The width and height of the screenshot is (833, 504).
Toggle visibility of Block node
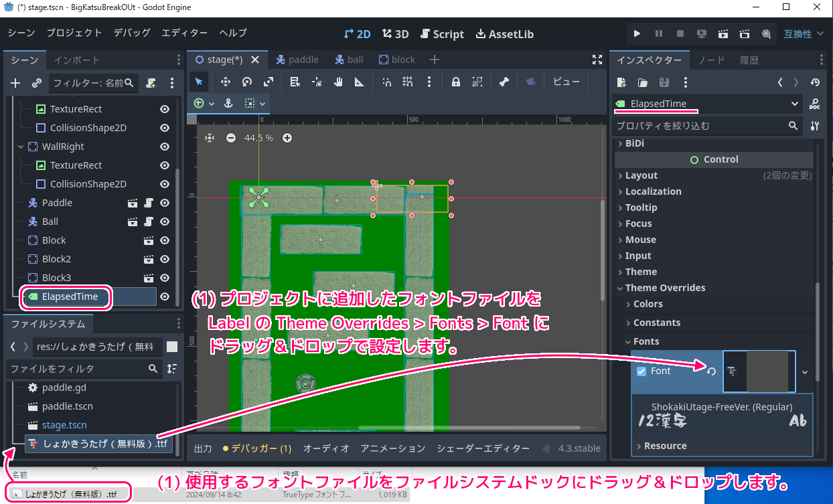point(164,240)
